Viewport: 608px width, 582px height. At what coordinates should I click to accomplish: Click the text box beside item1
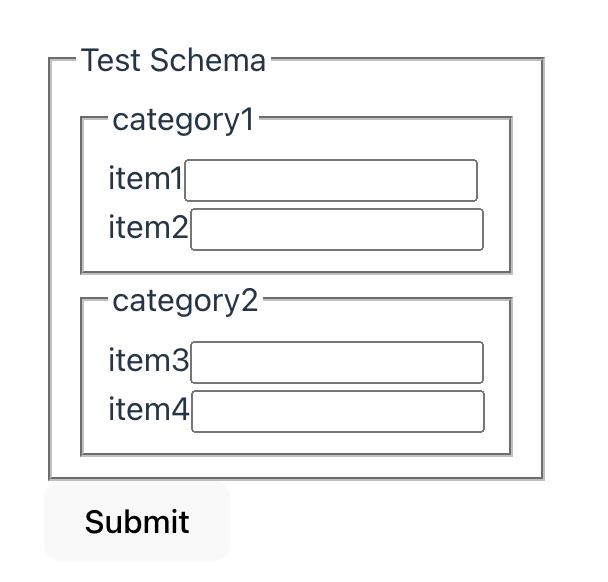[331, 181]
